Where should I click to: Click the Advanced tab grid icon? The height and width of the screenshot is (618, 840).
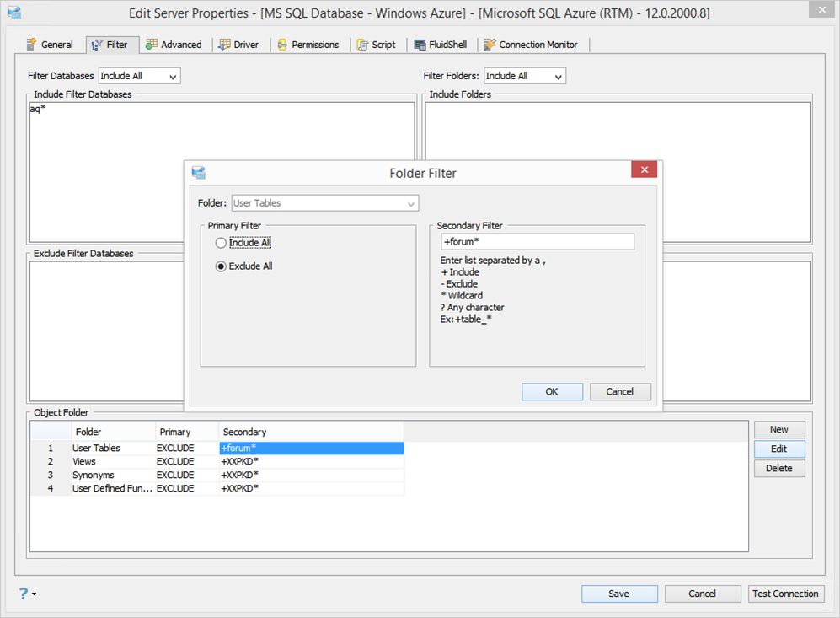pos(152,45)
